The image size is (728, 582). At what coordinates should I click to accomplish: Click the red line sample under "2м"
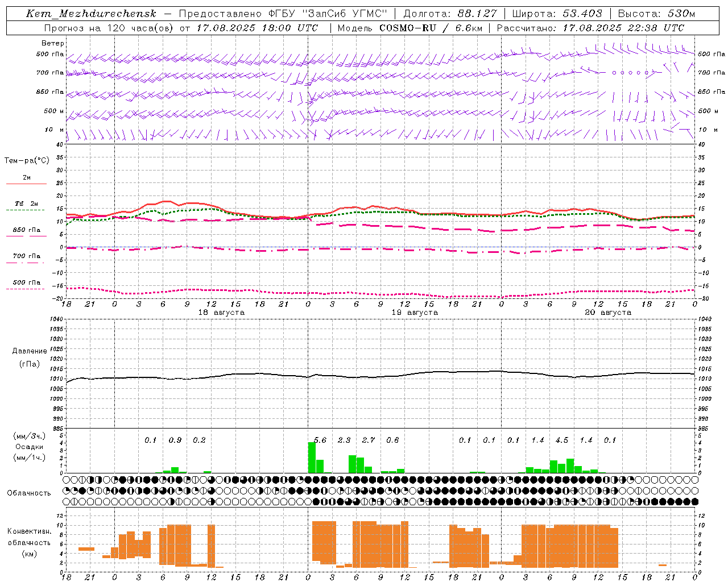pos(26,184)
